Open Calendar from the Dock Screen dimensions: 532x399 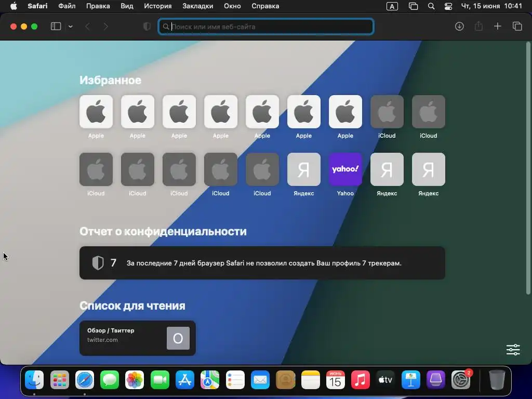click(x=336, y=380)
